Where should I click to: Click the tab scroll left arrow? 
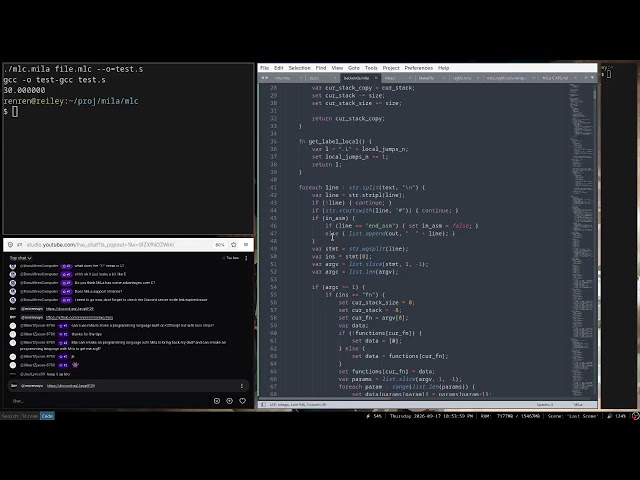tap(262, 78)
